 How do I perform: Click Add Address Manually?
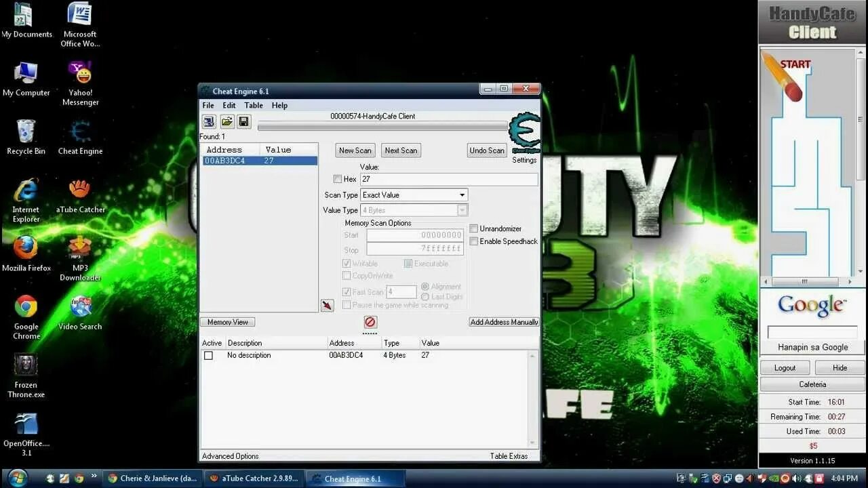coord(504,321)
